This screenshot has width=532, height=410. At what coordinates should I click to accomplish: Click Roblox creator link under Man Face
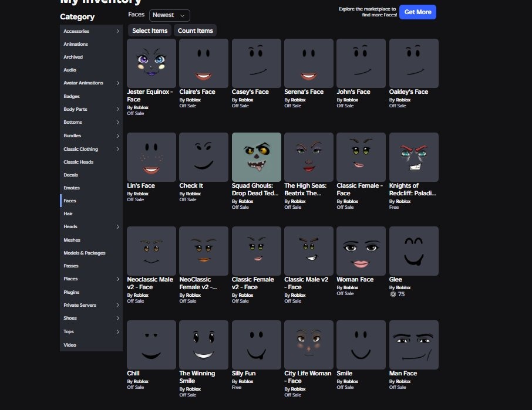(403, 381)
